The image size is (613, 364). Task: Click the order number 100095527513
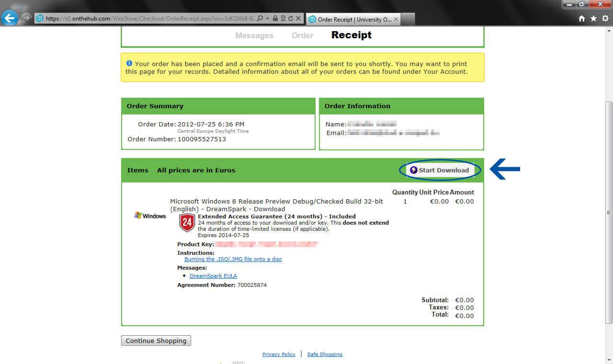202,139
